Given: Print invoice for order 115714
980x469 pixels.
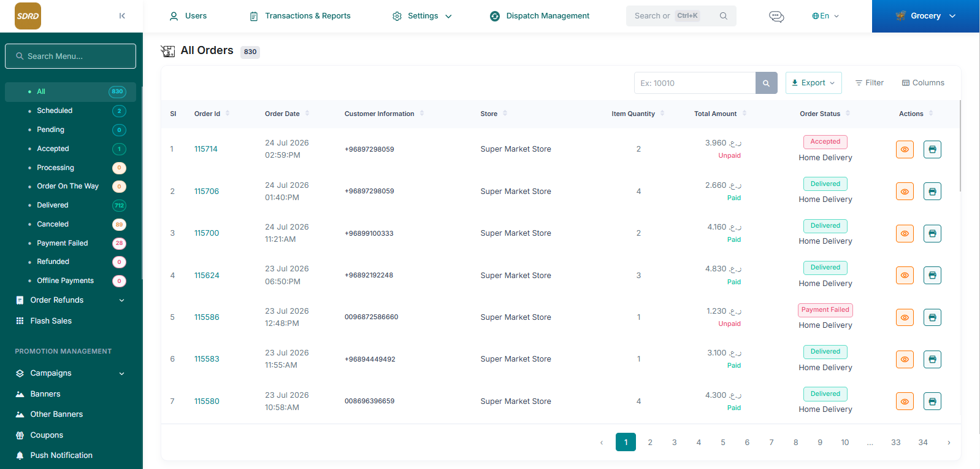Looking at the screenshot, I should [x=932, y=149].
